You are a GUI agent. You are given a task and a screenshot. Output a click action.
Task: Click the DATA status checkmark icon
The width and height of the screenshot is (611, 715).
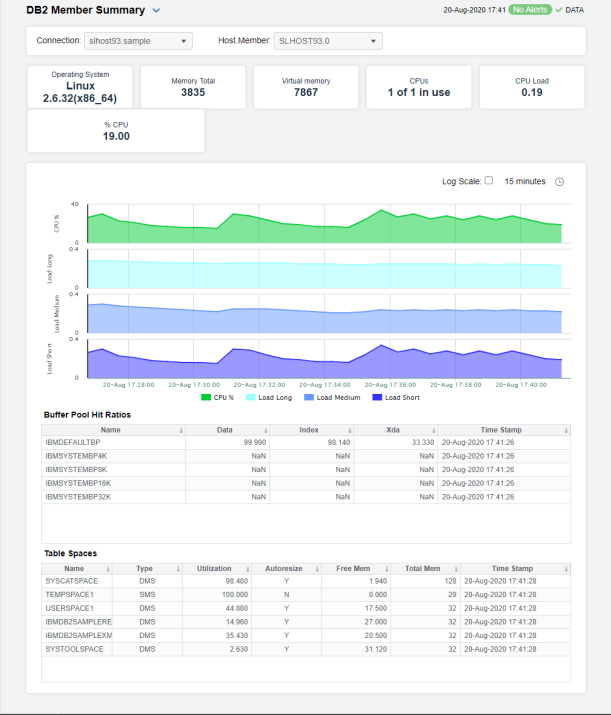[x=559, y=10]
